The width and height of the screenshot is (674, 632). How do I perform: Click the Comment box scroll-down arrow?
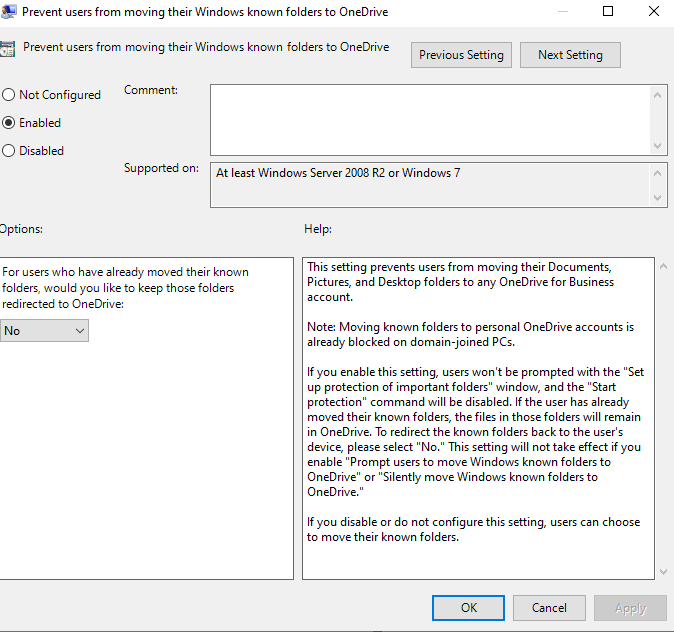657,146
